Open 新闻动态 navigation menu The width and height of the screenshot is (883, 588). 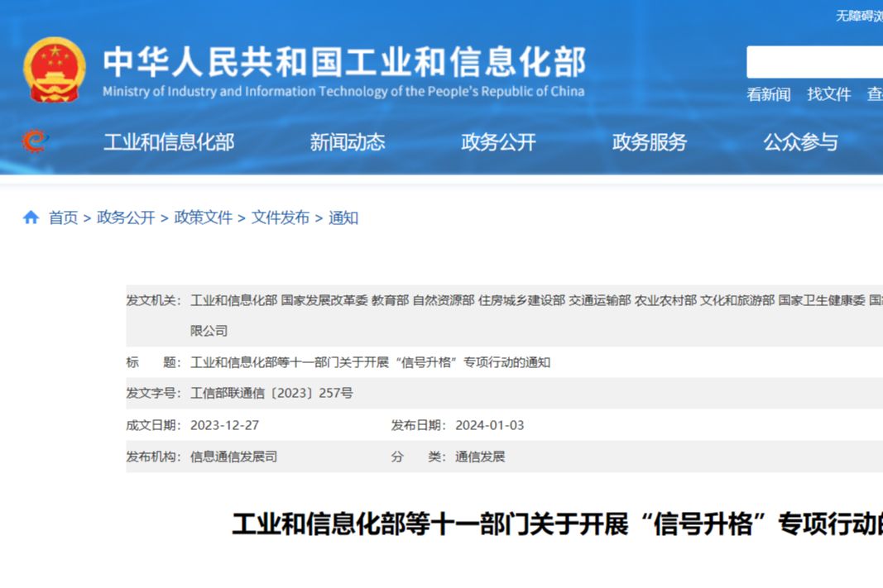[348, 142]
